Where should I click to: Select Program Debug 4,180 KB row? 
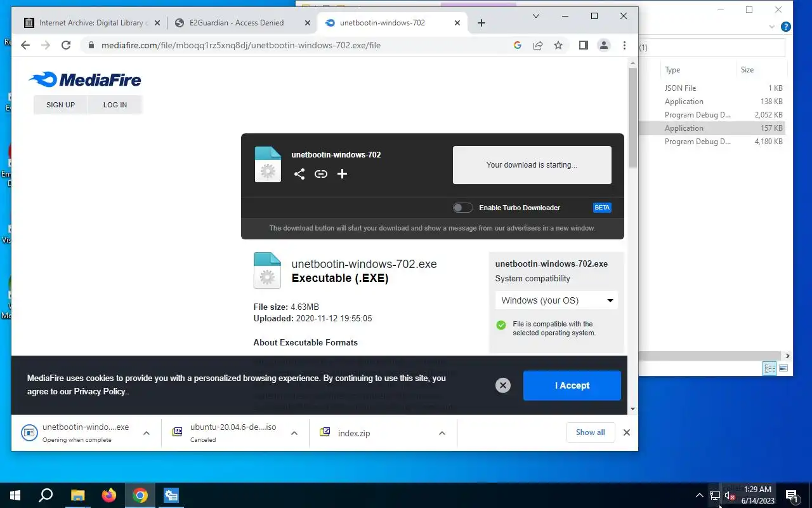tap(712, 142)
